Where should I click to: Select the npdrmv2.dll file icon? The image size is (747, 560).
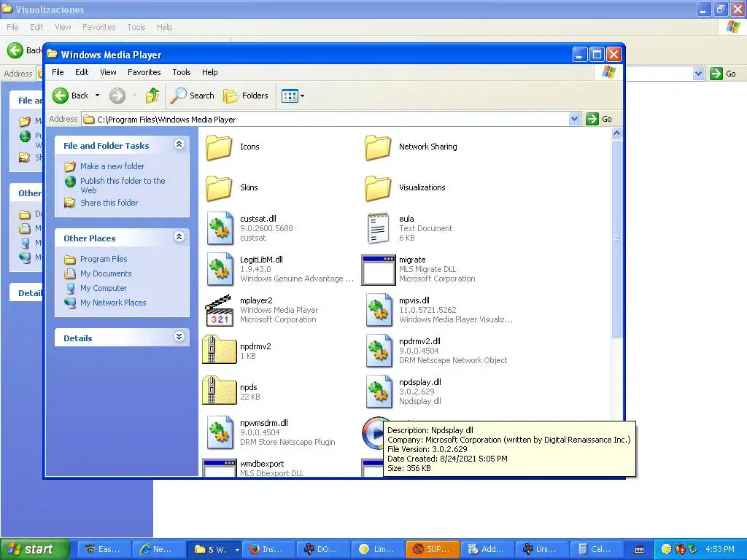click(x=379, y=351)
